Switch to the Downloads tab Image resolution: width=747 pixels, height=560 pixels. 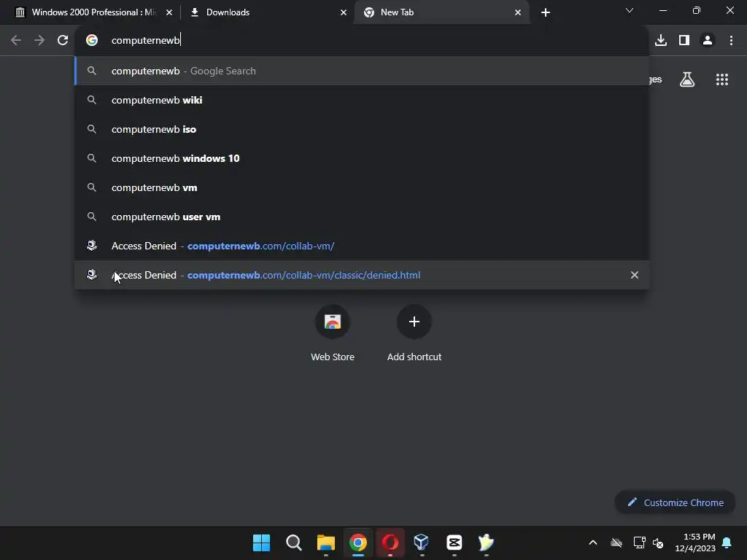(x=267, y=12)
